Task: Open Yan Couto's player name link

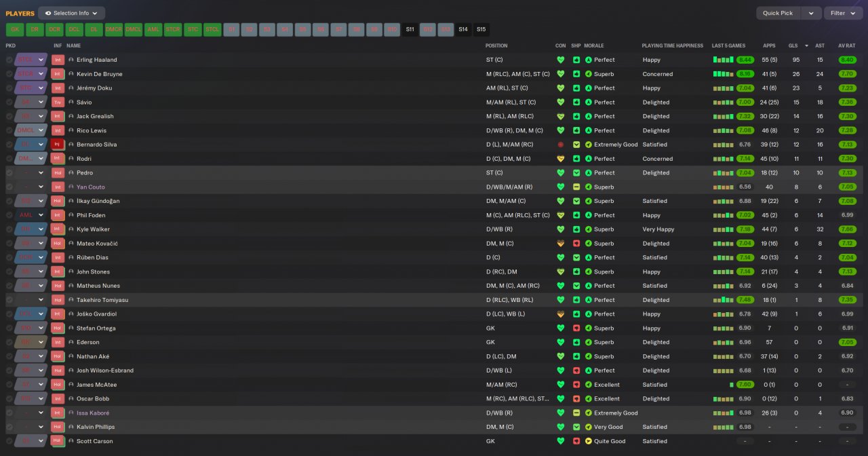Action: pyautogui.click(x=91, y=187)
